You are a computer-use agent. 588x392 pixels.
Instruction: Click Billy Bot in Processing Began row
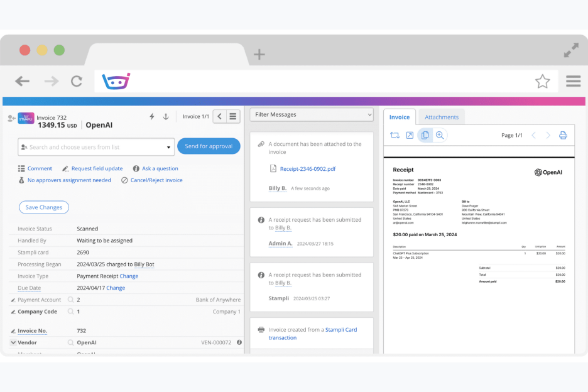click(144, 264)
